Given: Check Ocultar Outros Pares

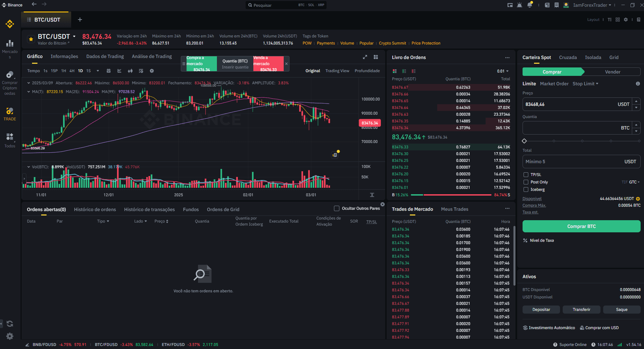Looking at the screenshot, I should 337,208.
